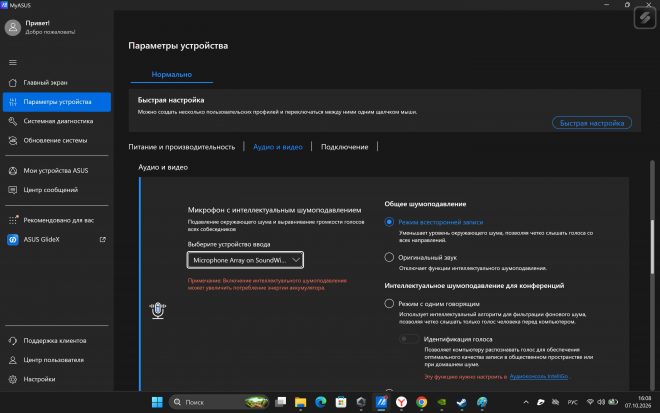Open Windows Start menu

(x=157, y=402)
